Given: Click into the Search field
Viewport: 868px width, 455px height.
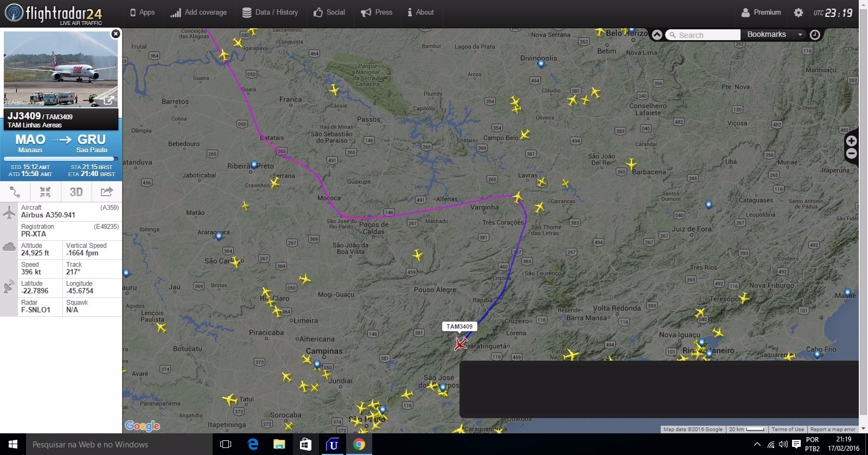Looking at the screenshot, I should pyautogui.click(x=703, y=35).
